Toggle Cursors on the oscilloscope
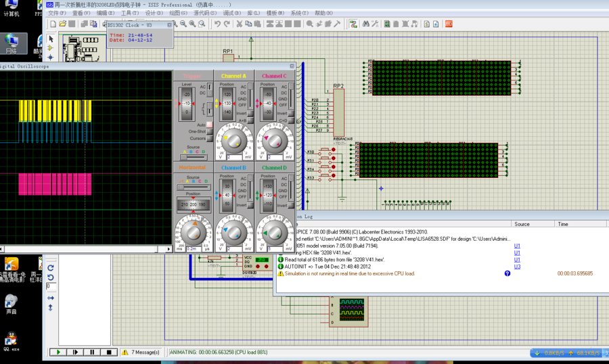Screen dimensions: 609x364 pyautogui.click(x=210, y=138)
